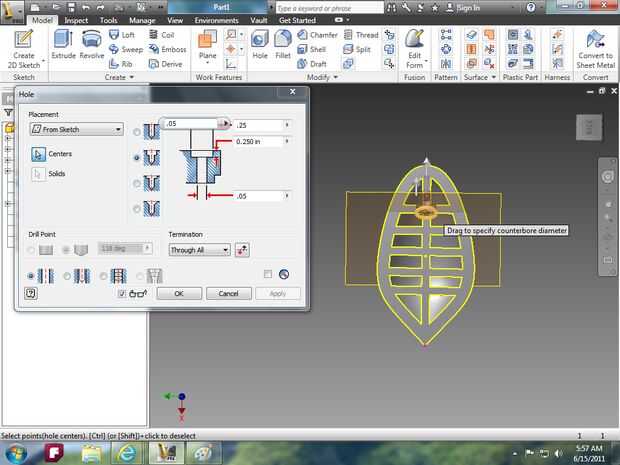Expand the Surface panel dropdown
The height and width of the screenshot is (465, 620).
(x=494, y=77)
